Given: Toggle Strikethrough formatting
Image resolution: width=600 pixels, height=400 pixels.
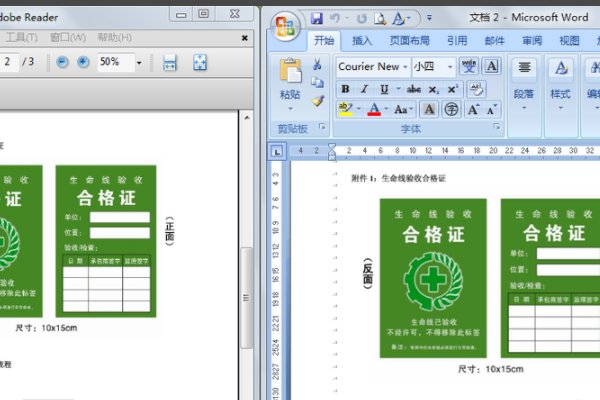Looking at the screenshot, I should [413, 89].
